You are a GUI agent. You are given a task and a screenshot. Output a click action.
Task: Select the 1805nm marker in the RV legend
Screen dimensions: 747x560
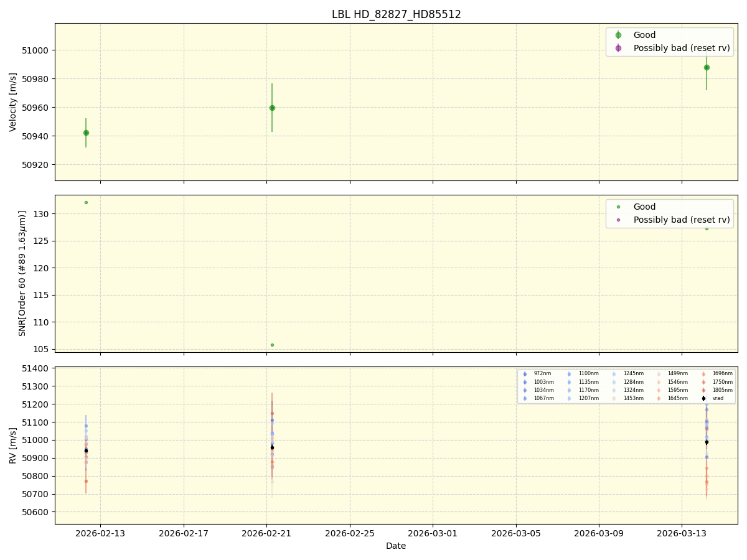[x=703, y=390]
